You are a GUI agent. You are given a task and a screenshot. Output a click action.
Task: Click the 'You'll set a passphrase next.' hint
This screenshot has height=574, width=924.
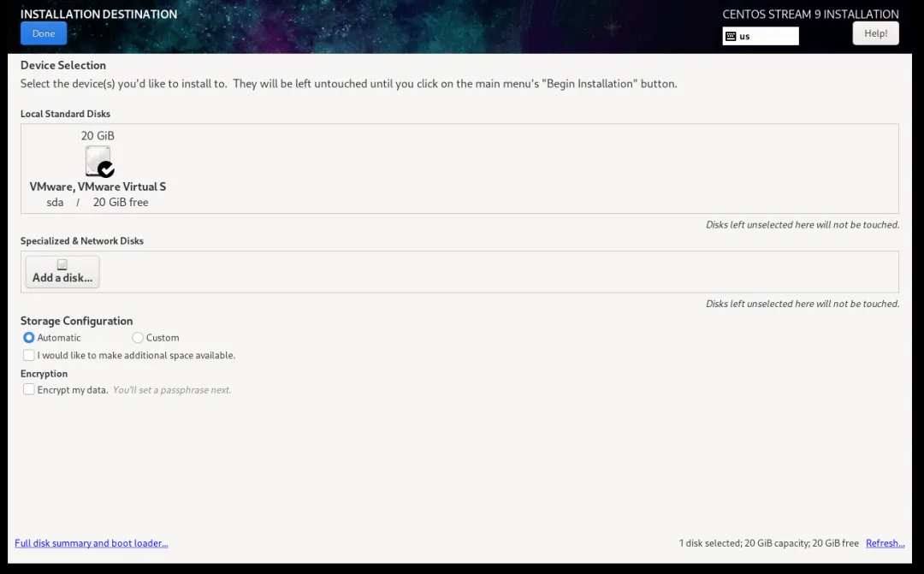tap(172, 390)
